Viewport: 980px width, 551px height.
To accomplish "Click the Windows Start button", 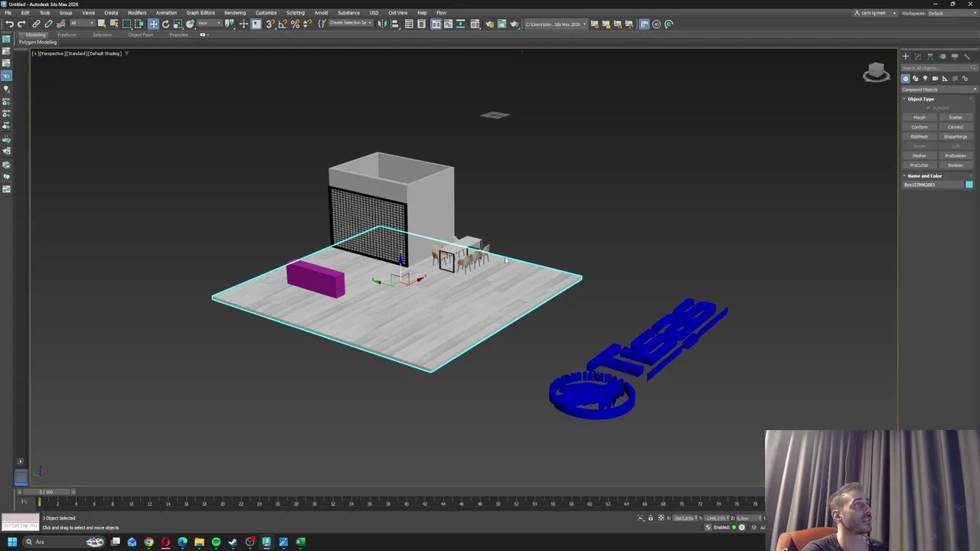I will (11, 542).
